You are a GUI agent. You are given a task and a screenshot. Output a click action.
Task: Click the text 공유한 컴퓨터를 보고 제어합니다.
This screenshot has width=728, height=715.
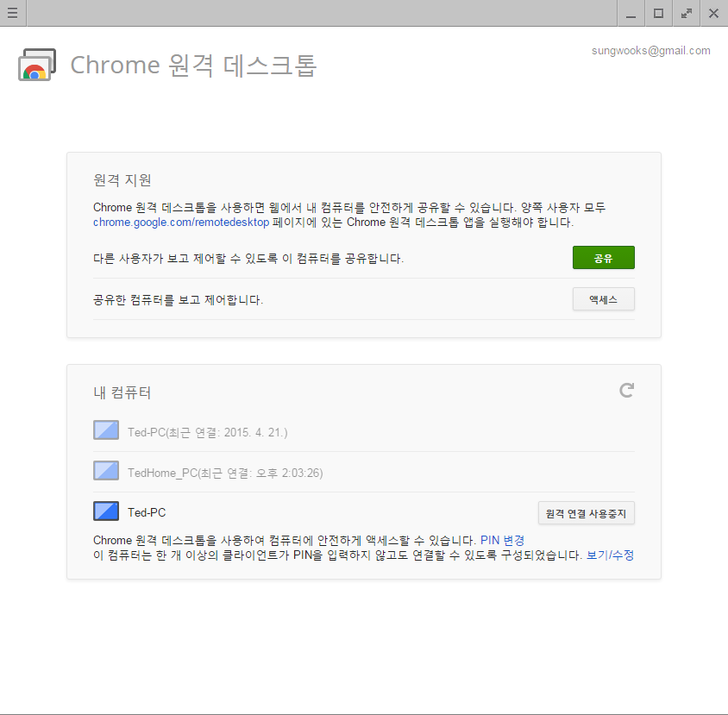[x=179, y=300]
